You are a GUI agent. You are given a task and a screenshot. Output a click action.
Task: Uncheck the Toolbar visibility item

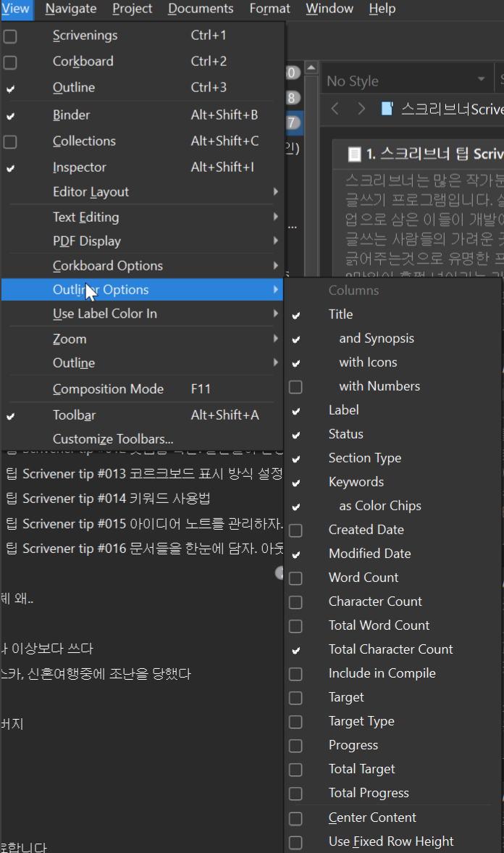point(10,415)
